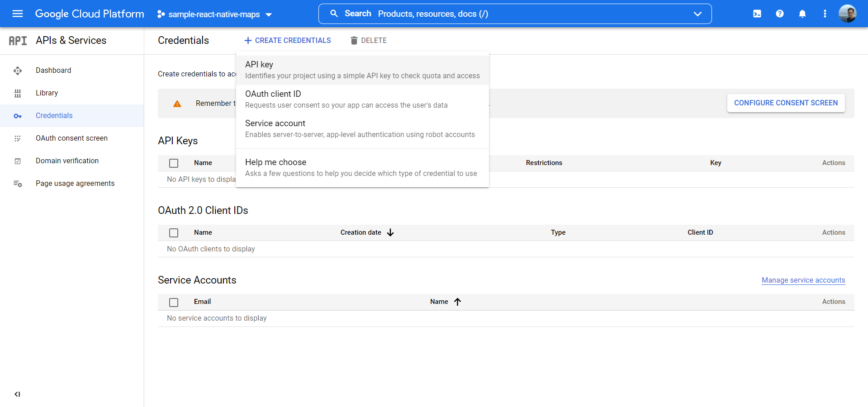Click Google Cloud Platform logo text

click(90, 14)
